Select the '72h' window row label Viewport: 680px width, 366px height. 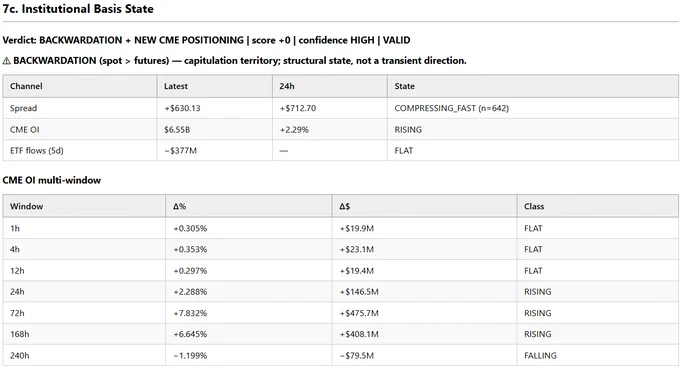[x=17, y=313]
